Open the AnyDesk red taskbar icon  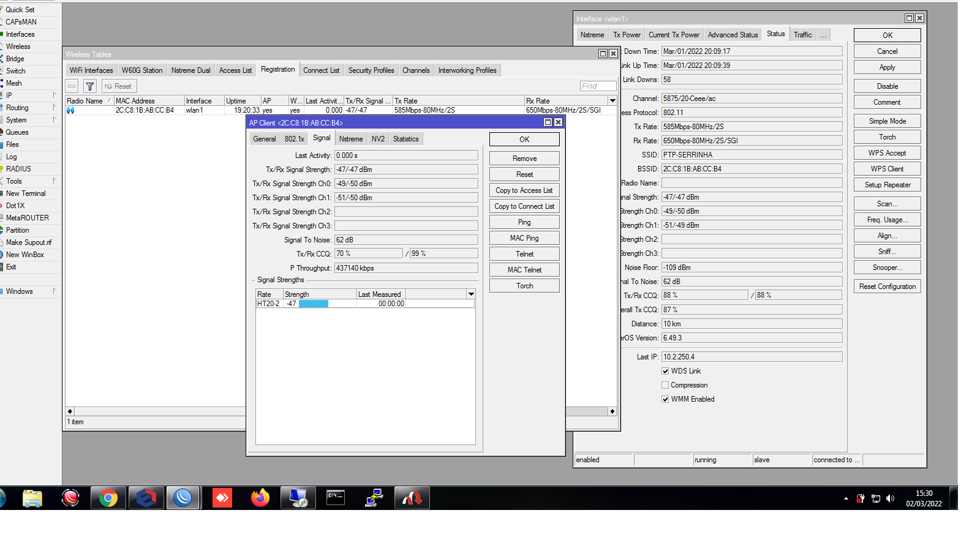click(222, 498)
